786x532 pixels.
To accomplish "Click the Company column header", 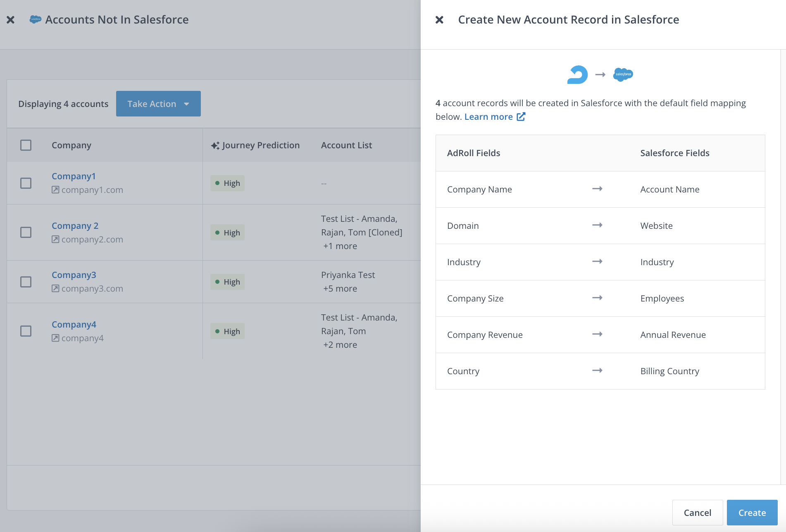I will (x=71, y=145).
